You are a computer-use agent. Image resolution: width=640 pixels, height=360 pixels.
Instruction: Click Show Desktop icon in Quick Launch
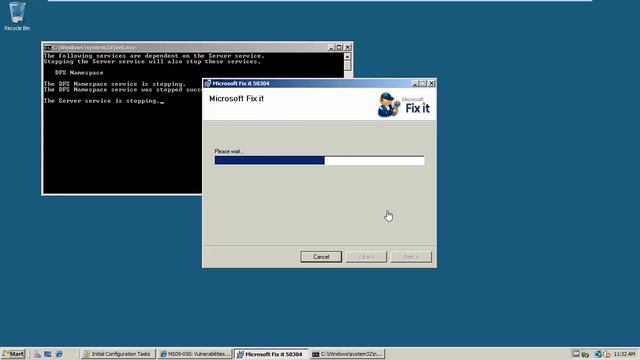click(48, 354)
